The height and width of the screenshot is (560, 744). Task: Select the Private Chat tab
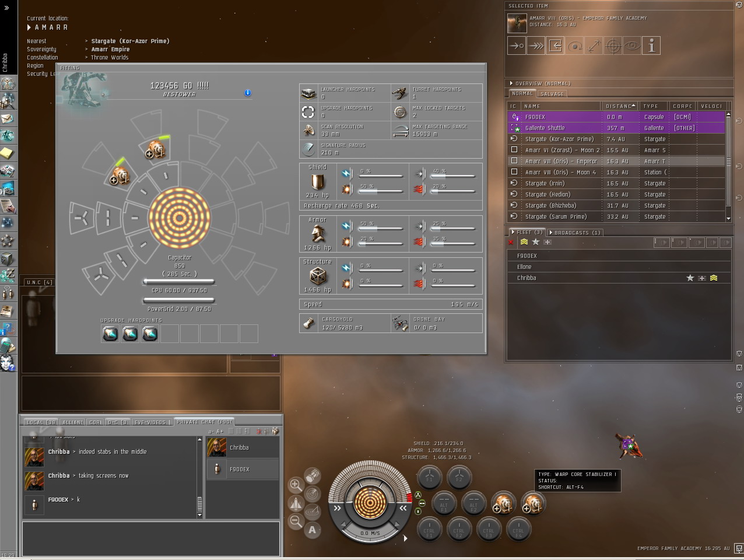[204, 421]
